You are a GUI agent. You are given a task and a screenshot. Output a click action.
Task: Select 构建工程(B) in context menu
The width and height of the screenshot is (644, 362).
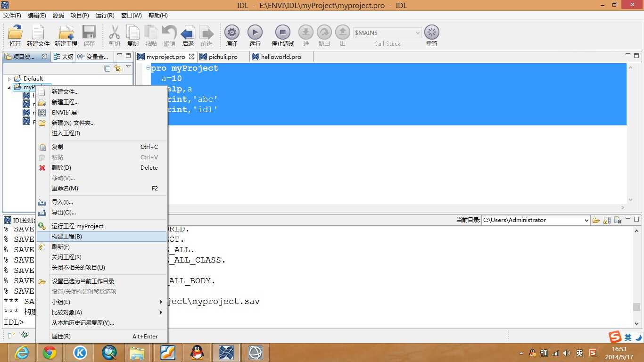pos(102,236)
